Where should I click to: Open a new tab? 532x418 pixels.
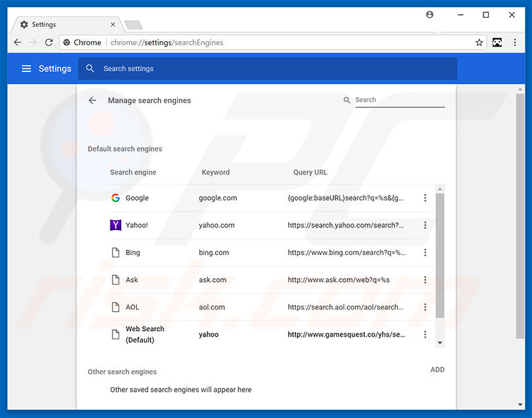coord(133,25)
